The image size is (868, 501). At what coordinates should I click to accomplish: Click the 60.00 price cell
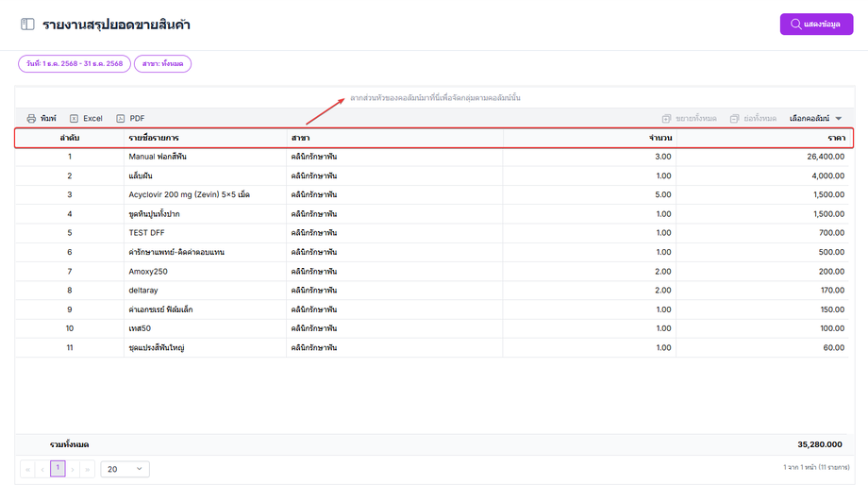pyautogui.click(x=834, y=347)
